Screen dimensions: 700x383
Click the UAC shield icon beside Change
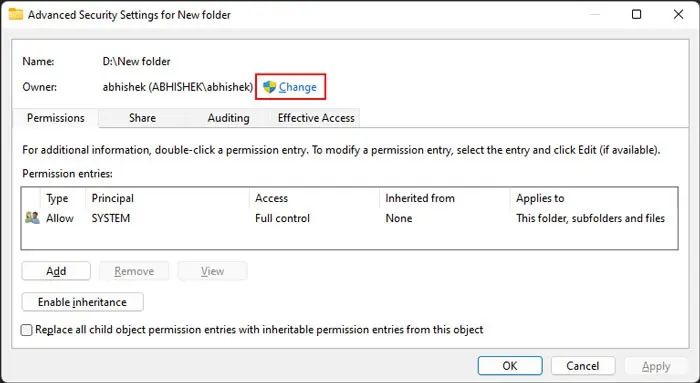pyautogui.click(x=269, y=87)
